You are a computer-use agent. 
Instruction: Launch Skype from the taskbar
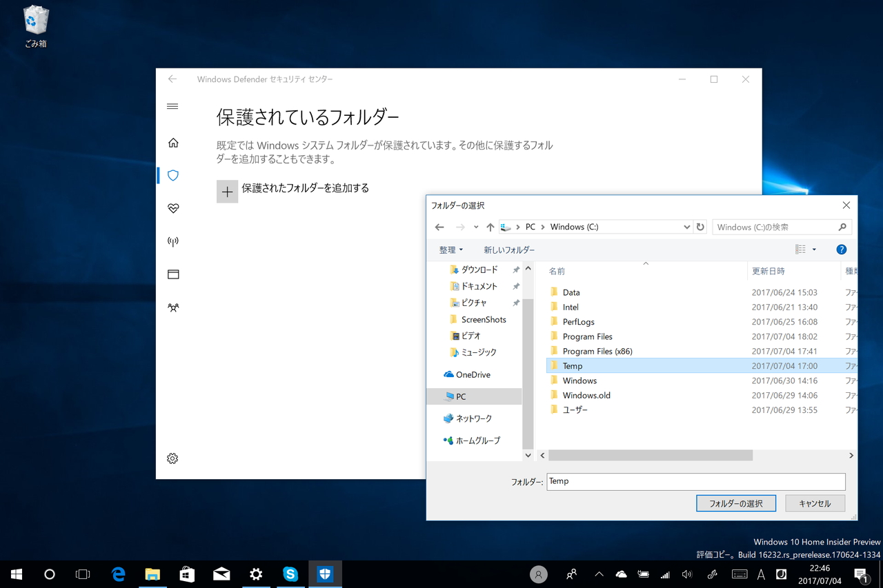pyautogui.click(x=290, y=574)
